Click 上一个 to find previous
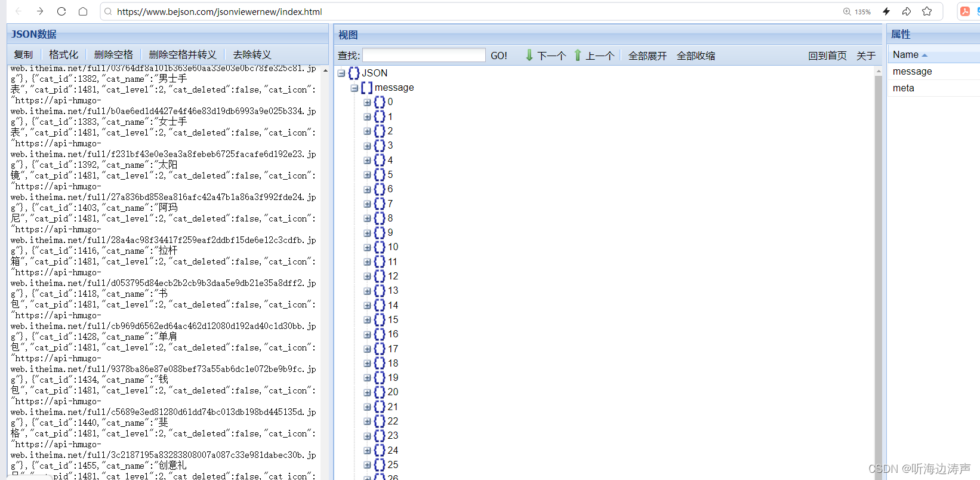Screen dimensions: 980x480 coord(600,56)
